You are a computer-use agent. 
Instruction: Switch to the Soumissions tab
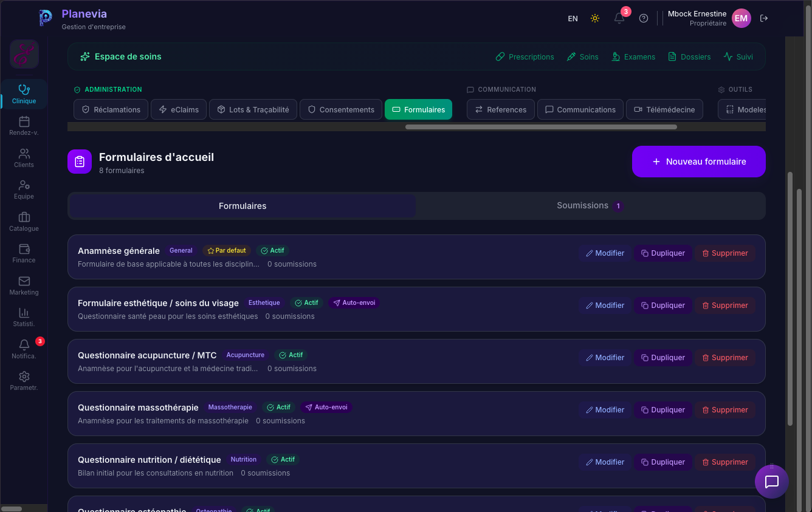click(590, 206)
